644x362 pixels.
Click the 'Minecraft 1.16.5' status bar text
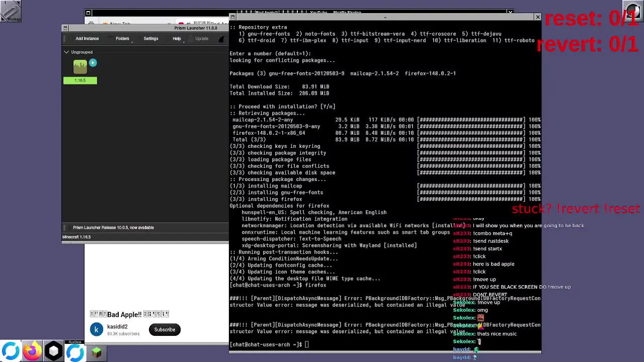click(76, 237)
